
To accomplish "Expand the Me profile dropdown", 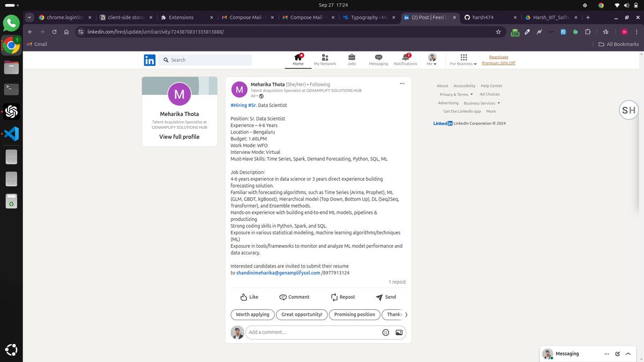I will [432, 60].
